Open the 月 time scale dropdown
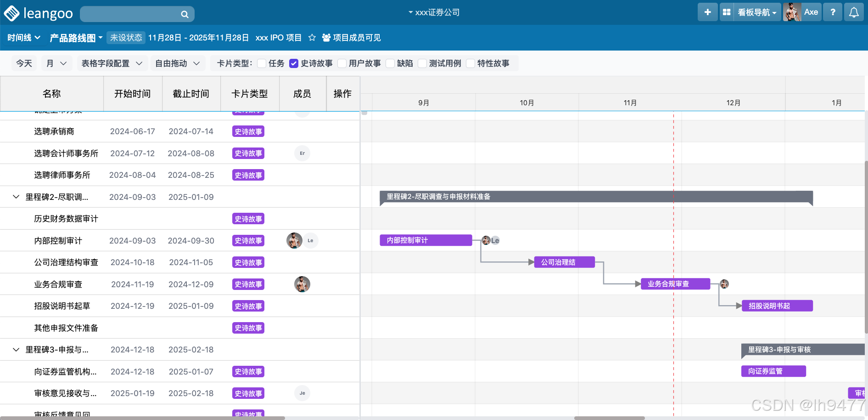This screenshot has width=868, height=420. click(x=56, y=63)
